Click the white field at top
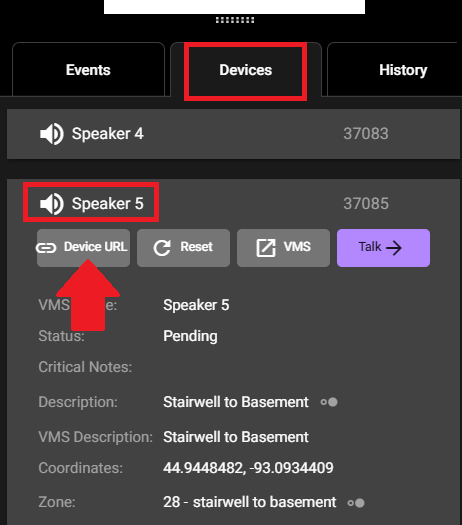462x525 pixels. click(x=234, y=7)
